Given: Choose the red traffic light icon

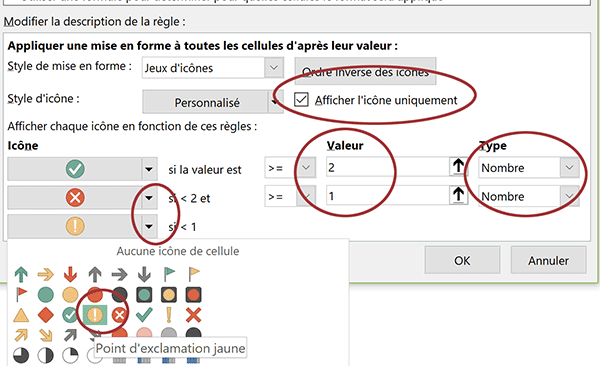Looking at the screenshot, I should point(193,295).
